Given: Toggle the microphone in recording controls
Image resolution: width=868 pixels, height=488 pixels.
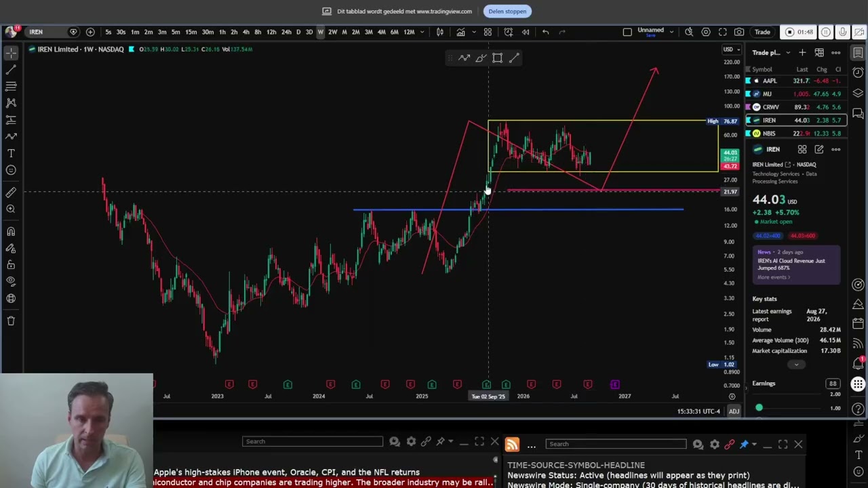Looking at the screenshot, I should (x=843, y=32).
